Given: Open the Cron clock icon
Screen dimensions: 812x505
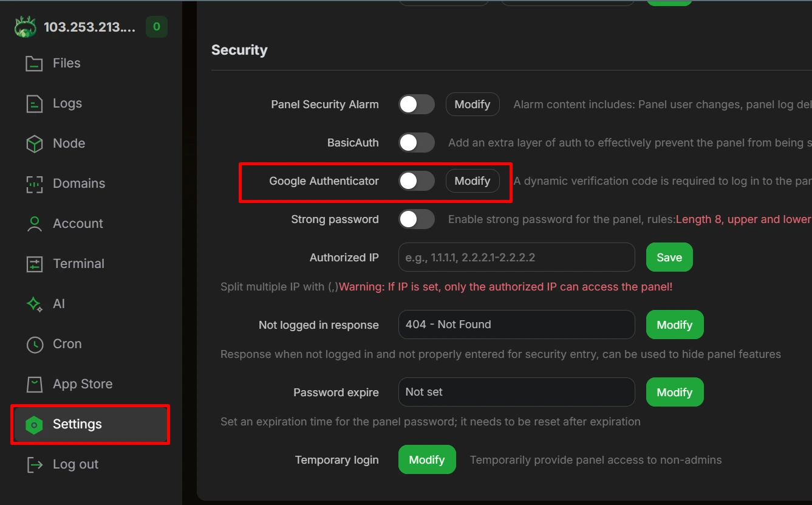Looking at the screenshot, I should click(x=34, y=344).
